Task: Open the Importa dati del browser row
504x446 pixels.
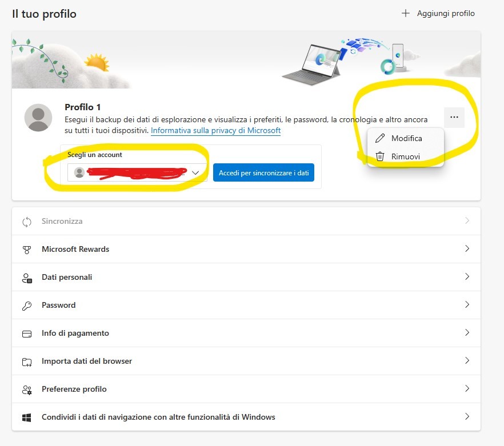Action: pyautogui.click(x=246, y=361)
